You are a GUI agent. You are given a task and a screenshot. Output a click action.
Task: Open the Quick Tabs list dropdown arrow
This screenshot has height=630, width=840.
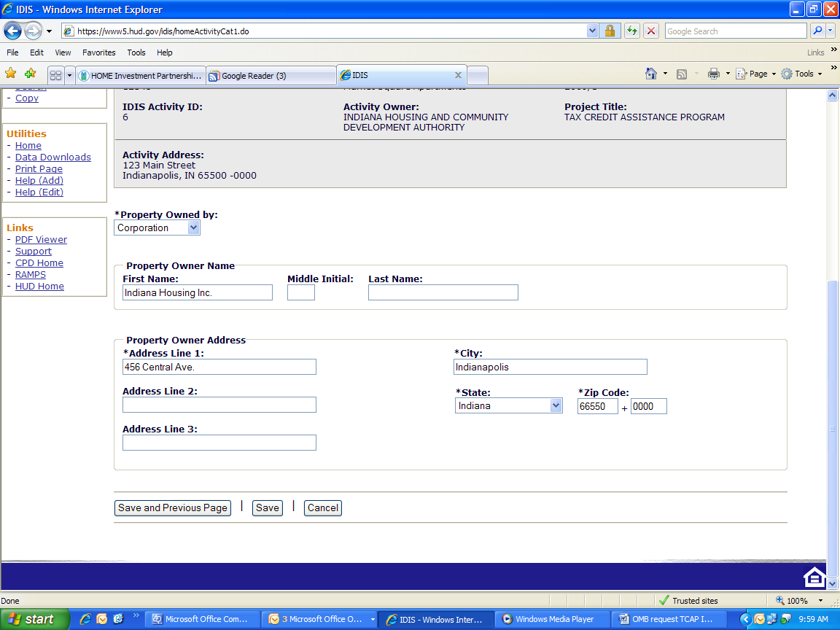click(x=69, y=76)
